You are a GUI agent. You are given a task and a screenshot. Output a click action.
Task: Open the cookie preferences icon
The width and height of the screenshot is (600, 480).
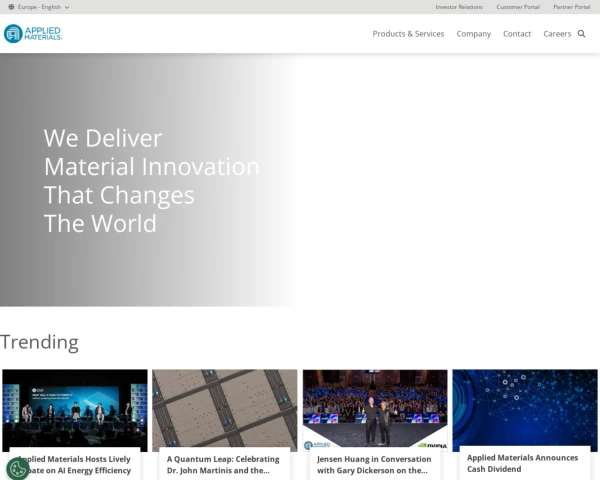pyautogui.click(x=18, y=467)
